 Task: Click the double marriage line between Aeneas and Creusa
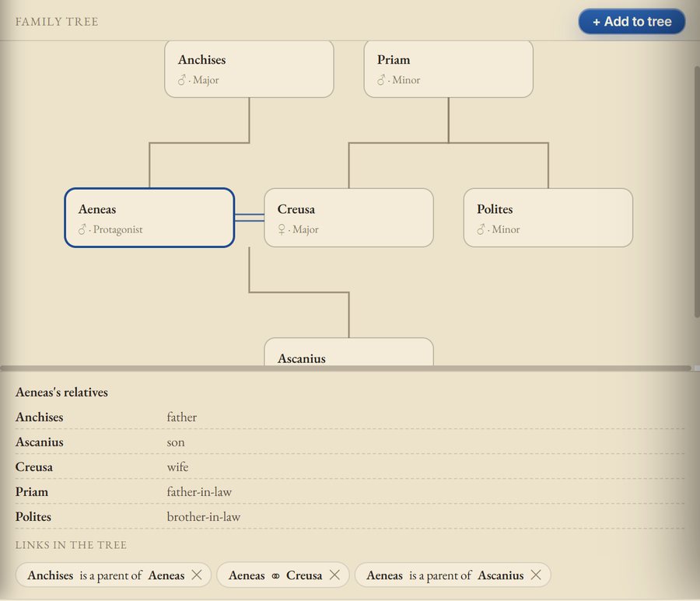pos(249,218)
